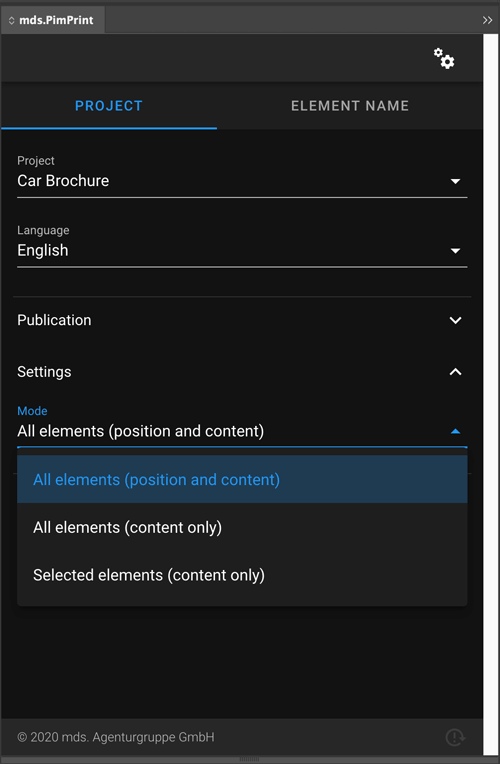Viewport: 500px width, 764px height.
Task: Collapse the Settings section
Action: [x=242, y=372]
